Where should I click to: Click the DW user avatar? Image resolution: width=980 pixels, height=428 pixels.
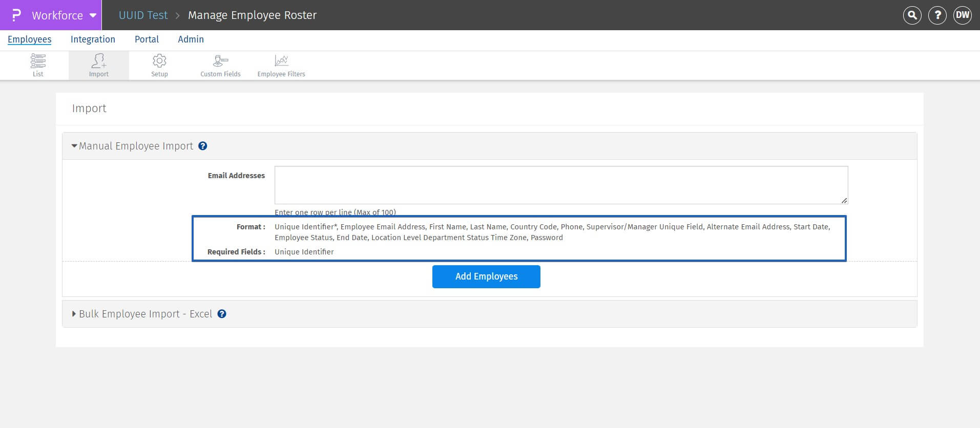pos(962,15)
